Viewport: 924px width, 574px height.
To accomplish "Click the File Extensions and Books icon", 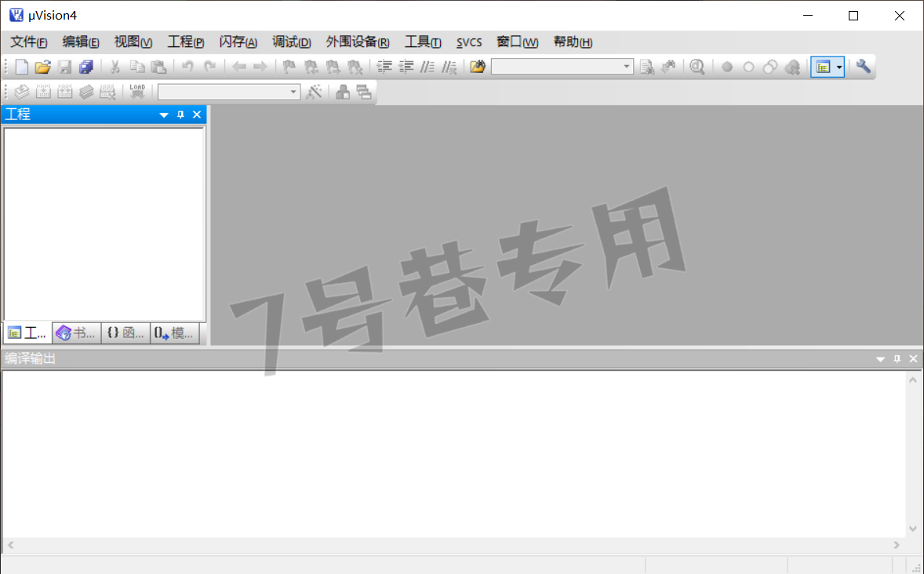I will click(x=342, y=92).
